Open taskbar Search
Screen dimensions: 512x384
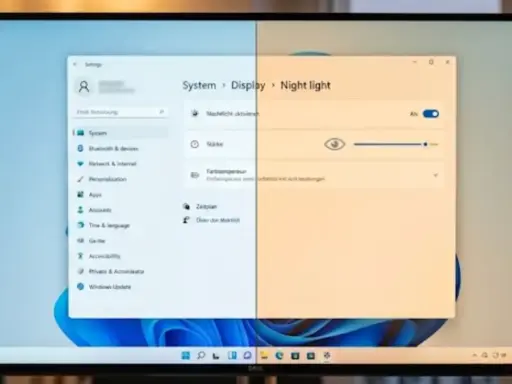pyautogui.click(x=201, y=356)
